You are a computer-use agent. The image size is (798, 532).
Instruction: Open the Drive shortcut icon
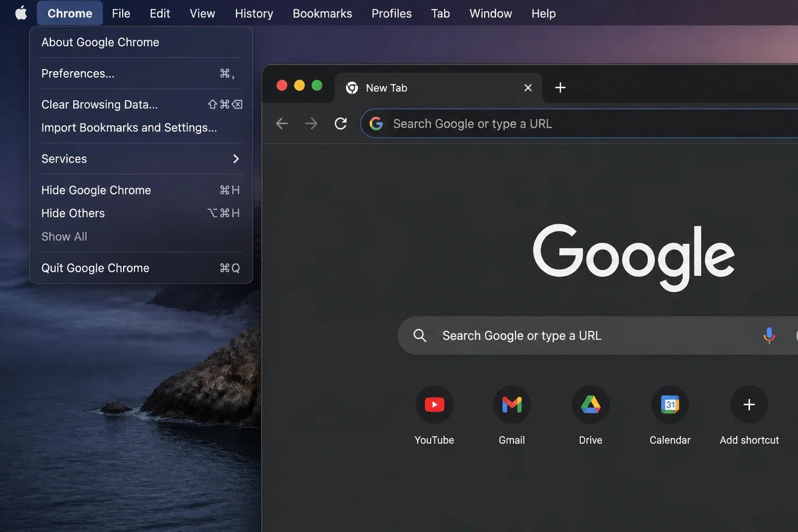tap(591, 404)
